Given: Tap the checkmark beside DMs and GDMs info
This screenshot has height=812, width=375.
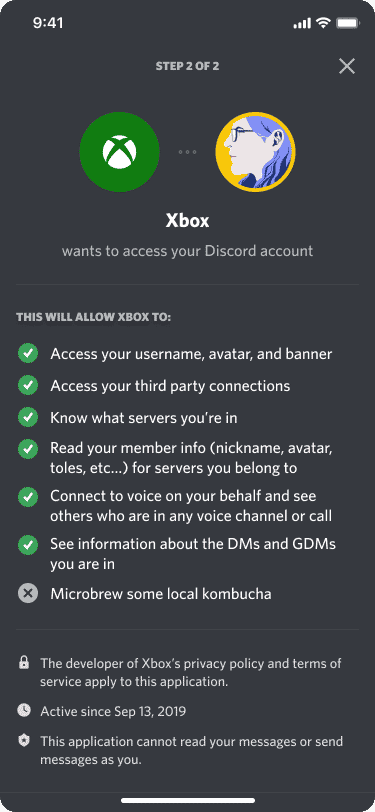Looking at the screenshot, I should (x=28, y=545).
